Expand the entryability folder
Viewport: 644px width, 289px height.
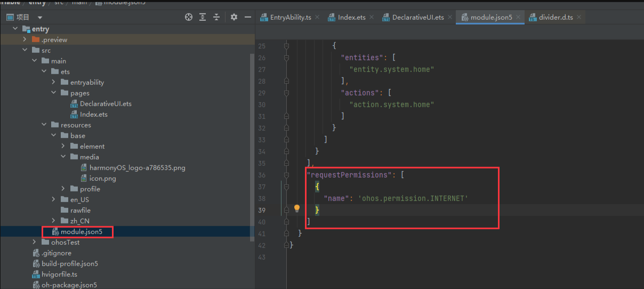[53, 82]
